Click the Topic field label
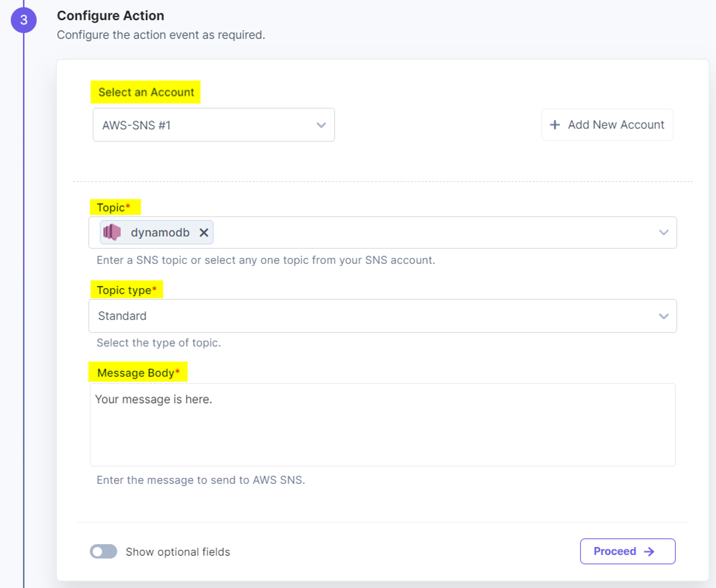 click(114, 207)
